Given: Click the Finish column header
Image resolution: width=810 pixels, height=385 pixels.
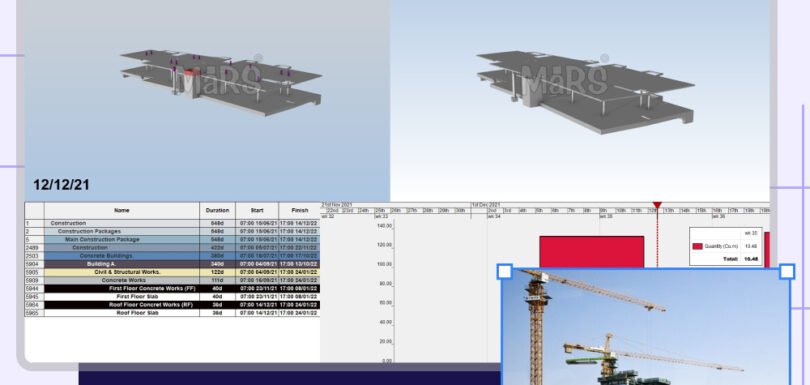Looking at the screenshot, I should 300,210.
